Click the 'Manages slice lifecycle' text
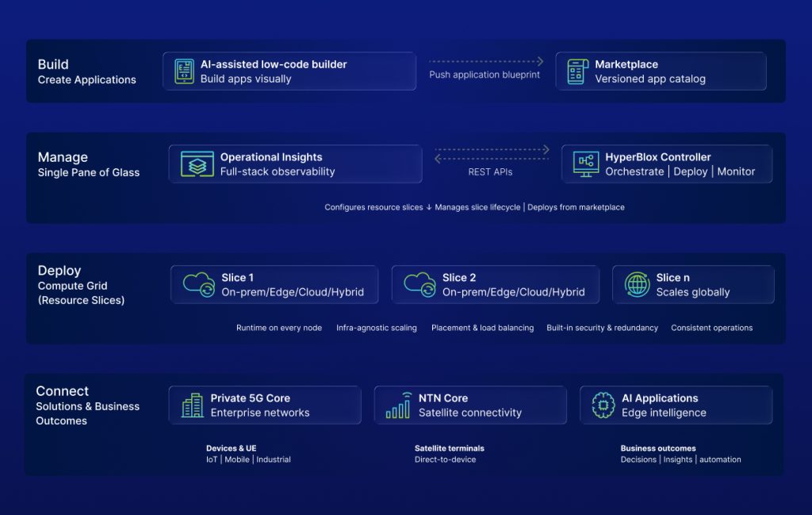 (477, 207)
